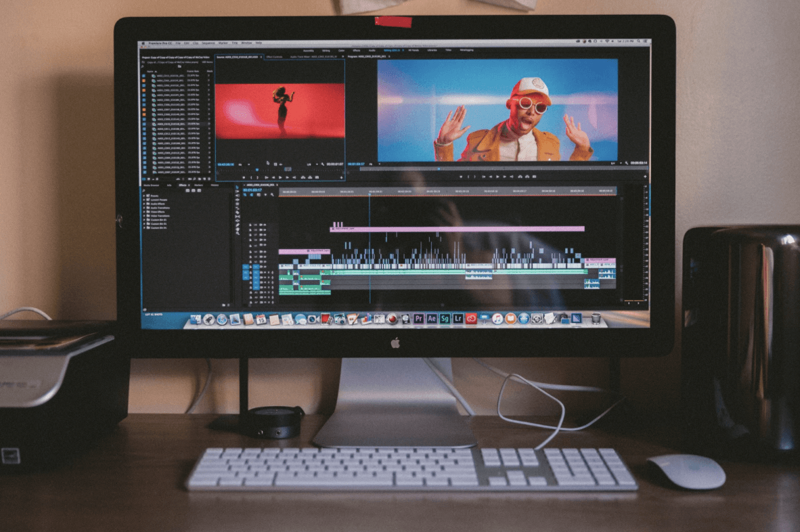Toggle lock on V1 track
800x532 pixels.
250,267
